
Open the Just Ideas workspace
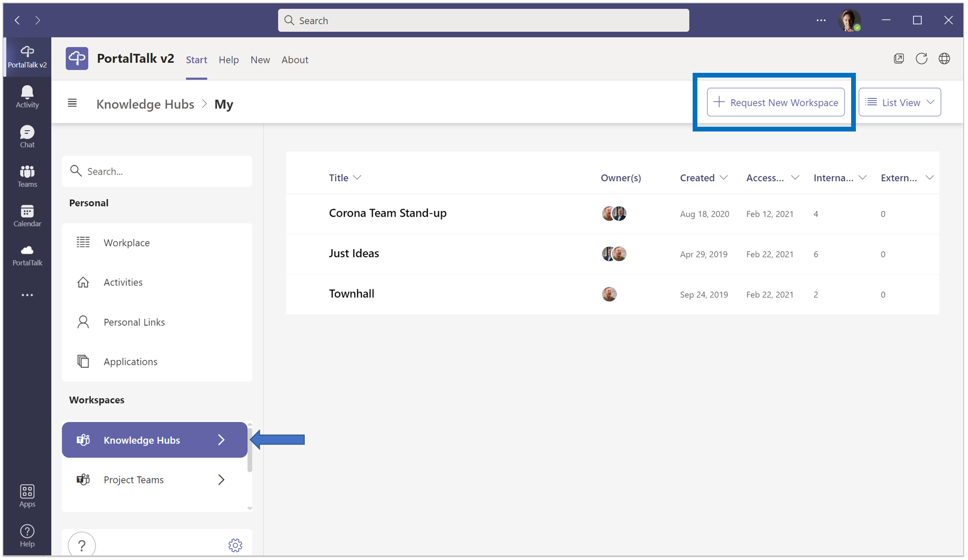click(x=354, y=254)
